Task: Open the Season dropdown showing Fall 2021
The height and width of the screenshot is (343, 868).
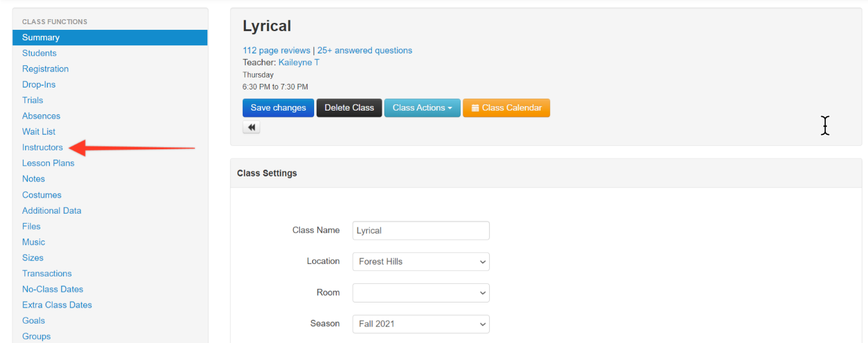Action: pos(421,324)
